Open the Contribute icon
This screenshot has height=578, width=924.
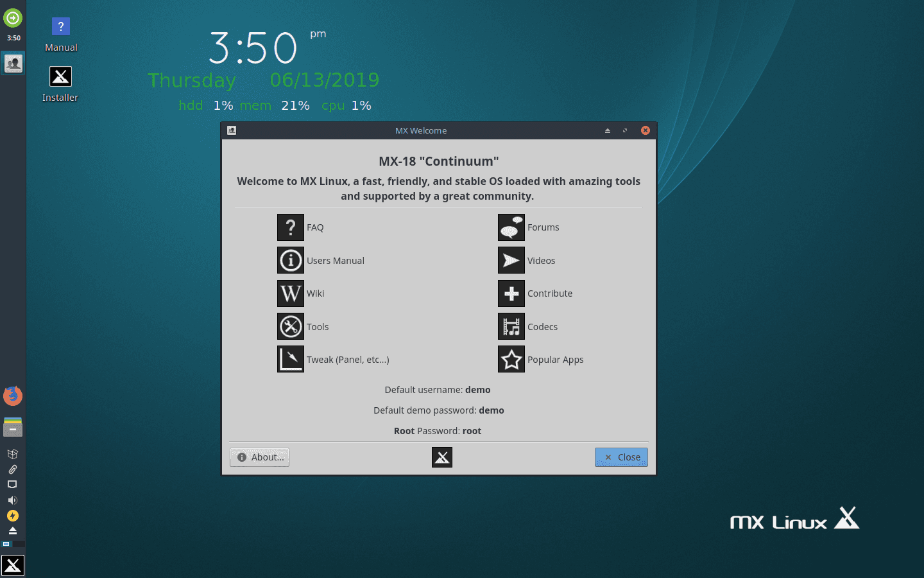coord(511,293)
